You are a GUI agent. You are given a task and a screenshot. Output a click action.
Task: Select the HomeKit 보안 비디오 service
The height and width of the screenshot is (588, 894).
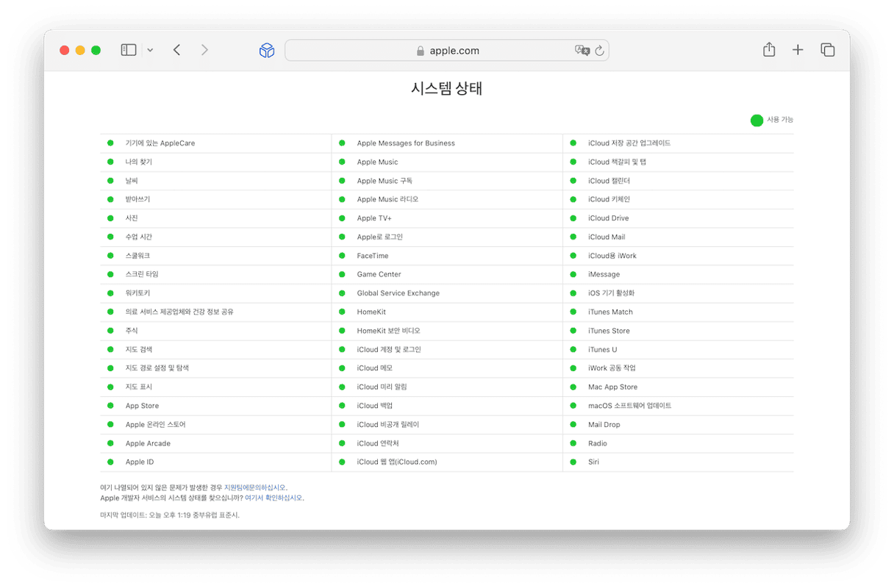pos(447,331)
